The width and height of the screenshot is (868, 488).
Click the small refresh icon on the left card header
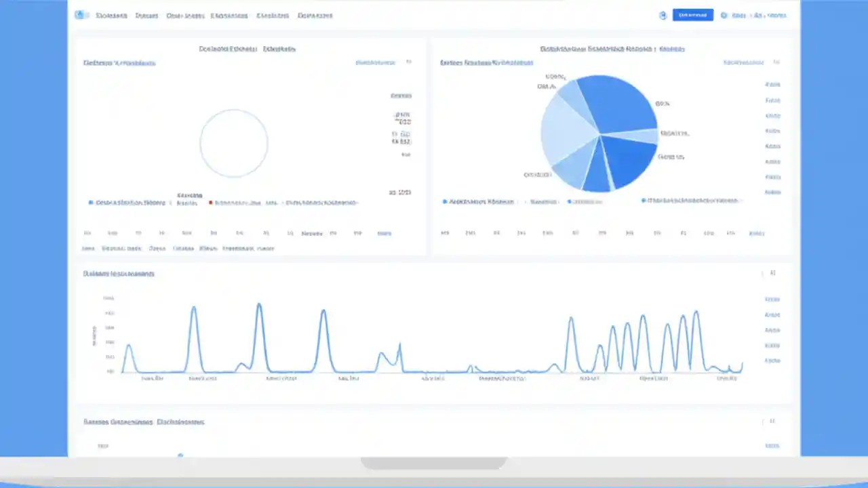click(x=409, y=62)
